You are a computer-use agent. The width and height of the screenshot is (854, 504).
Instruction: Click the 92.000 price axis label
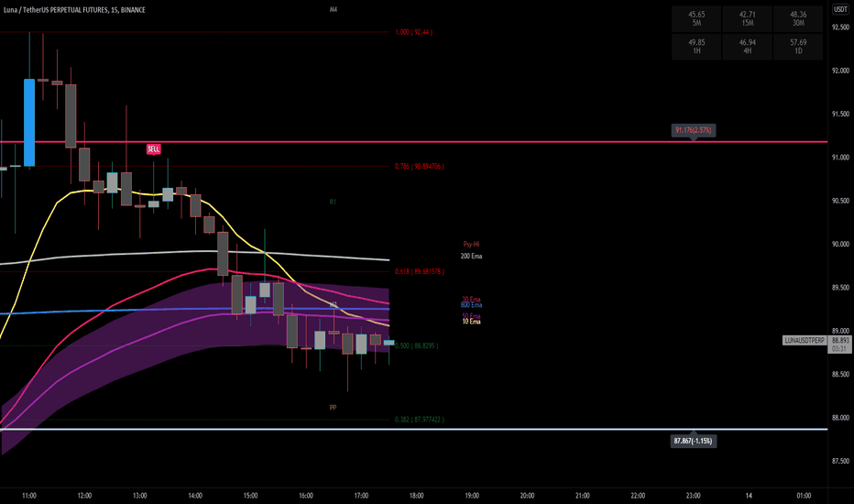point(840,71)
